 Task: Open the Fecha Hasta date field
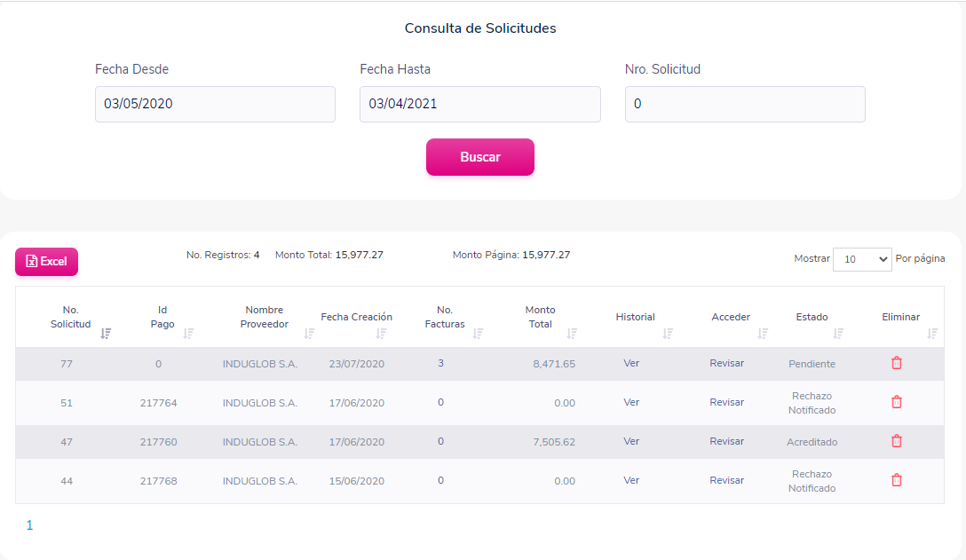pyautogui.click(x=480, y=104)
